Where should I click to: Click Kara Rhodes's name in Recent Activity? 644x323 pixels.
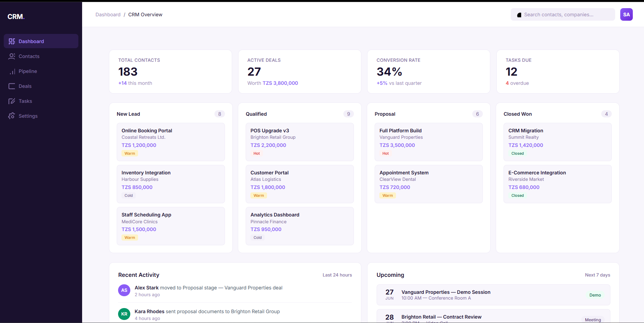pyautogui.click(x=149, y=311)
